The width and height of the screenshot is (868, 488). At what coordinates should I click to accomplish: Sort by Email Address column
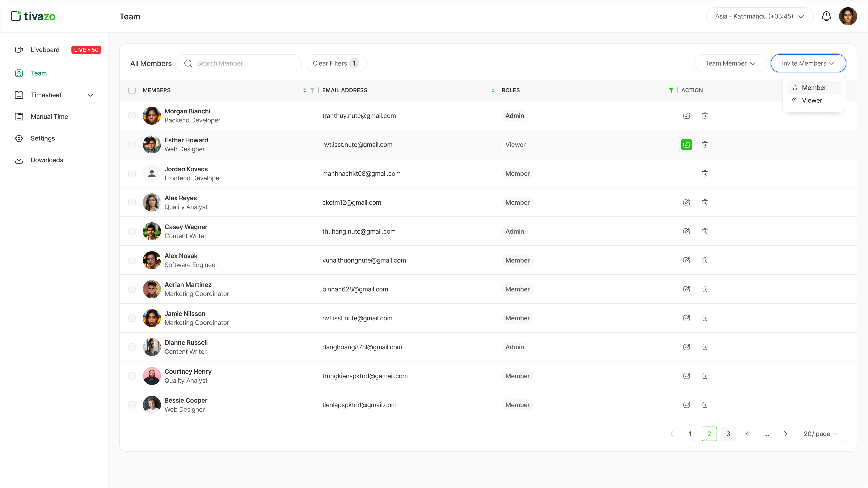point(493,90)
